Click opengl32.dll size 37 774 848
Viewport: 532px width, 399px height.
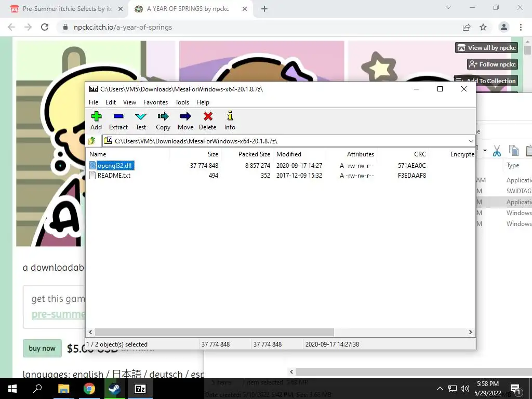[x=204, y=166]
